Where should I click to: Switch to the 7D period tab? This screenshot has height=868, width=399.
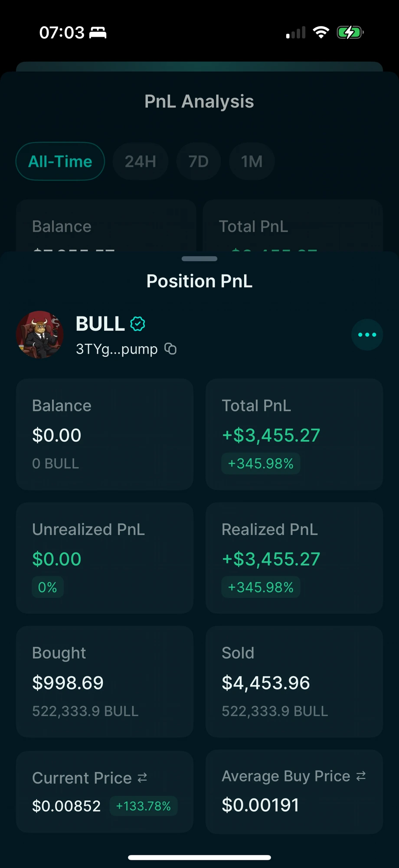199,161
